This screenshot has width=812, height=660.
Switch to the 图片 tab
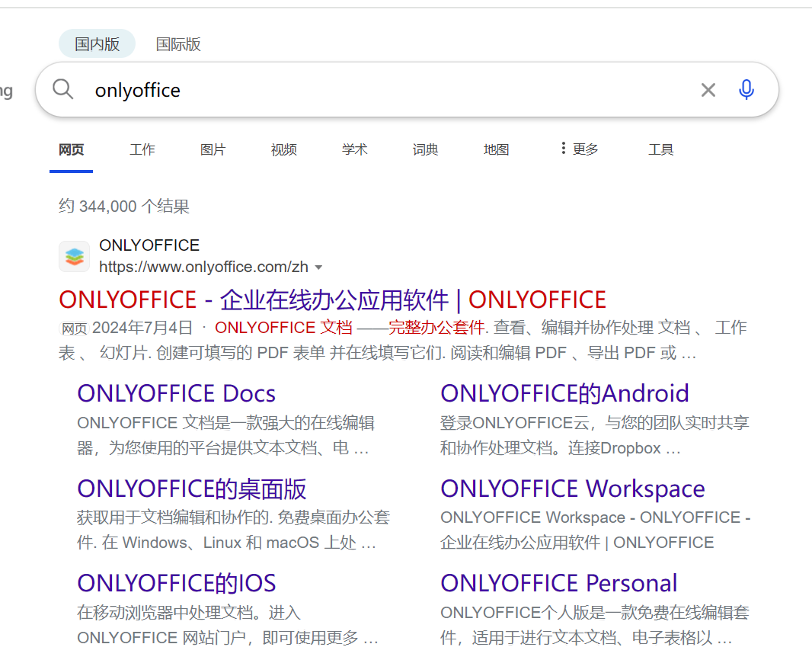[213, 149]
